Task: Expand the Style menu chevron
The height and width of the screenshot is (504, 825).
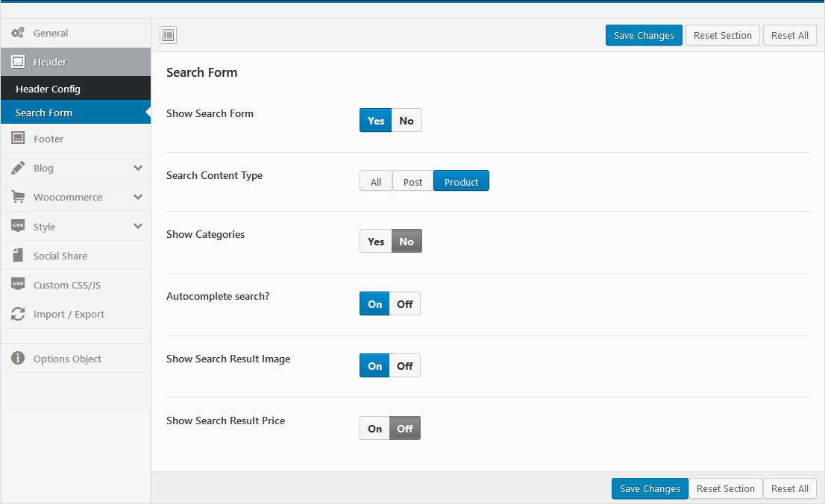Action: coord(138,226)
